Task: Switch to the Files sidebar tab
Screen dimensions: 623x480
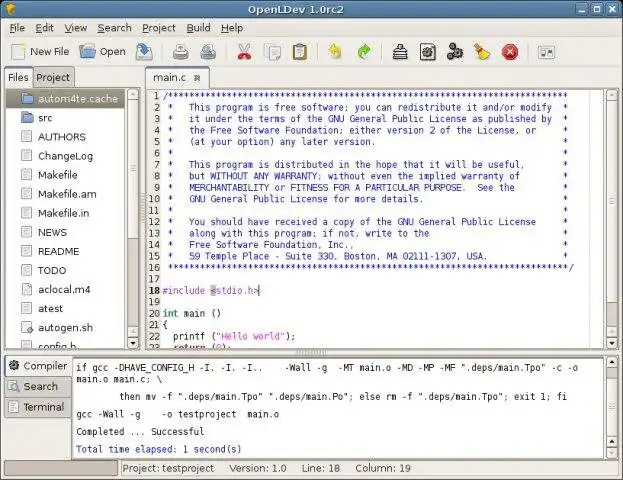Action: 18,77
